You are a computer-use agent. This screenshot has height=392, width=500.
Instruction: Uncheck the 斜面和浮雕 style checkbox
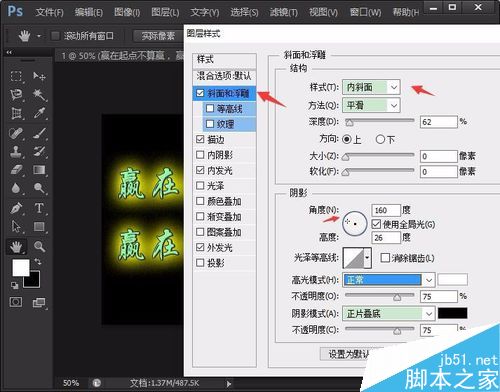tap(200, 93)
